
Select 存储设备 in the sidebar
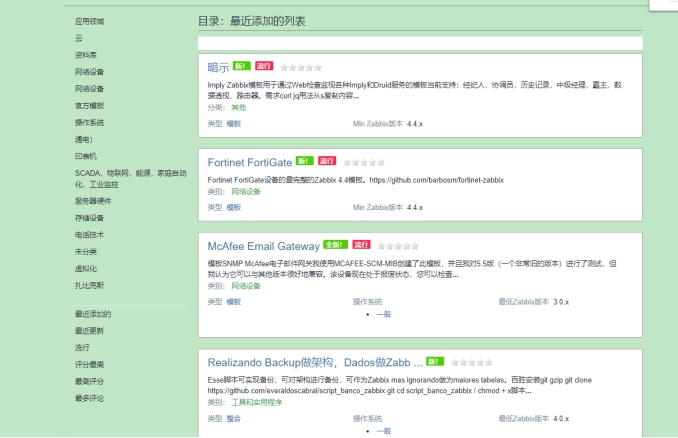(90, 218)
